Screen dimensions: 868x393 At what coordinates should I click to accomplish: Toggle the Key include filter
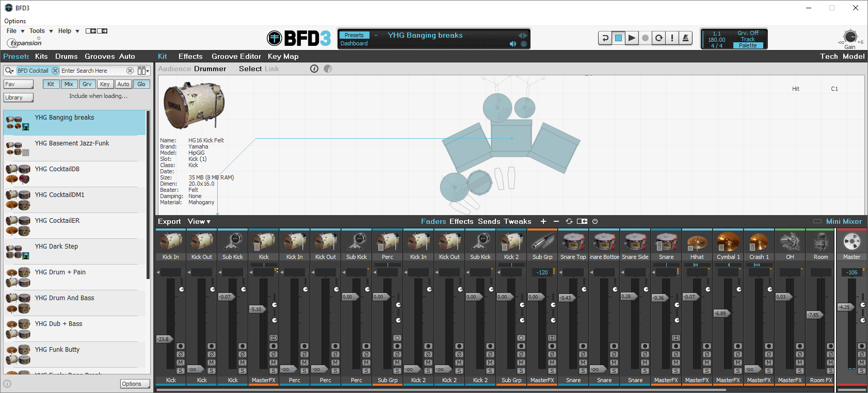pos(105,84)
